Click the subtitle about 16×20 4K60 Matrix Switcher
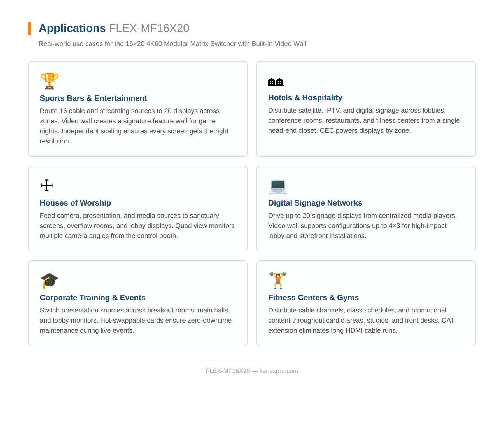The height and width of the screenshot is (448, 504). pyautogui.click(x=172, y=44)
